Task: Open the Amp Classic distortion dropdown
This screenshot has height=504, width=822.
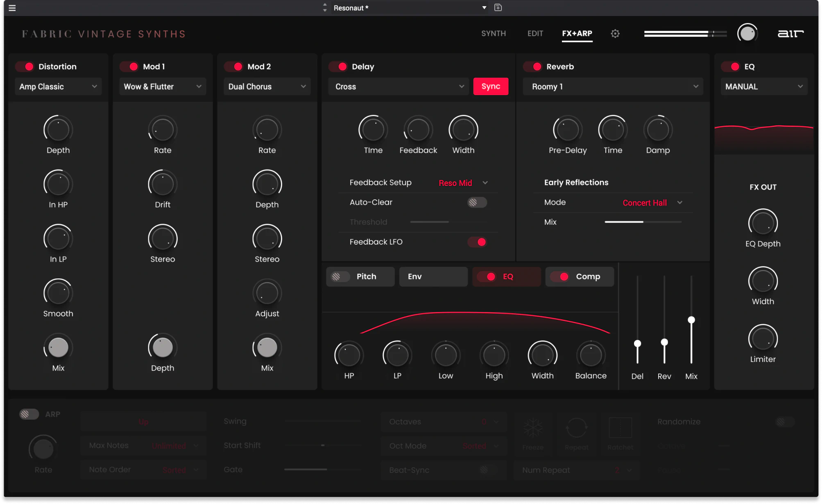Action: pos(58,86)
